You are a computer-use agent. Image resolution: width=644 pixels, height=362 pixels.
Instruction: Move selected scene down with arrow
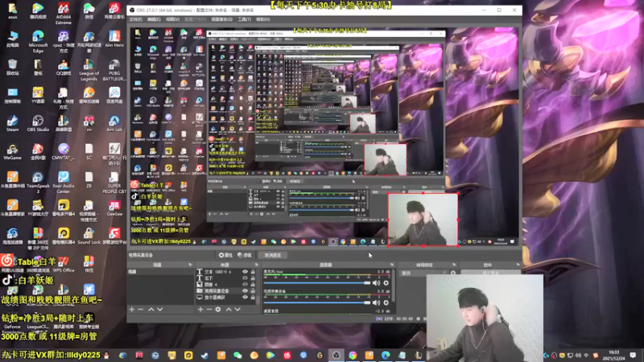pos(160,309)
